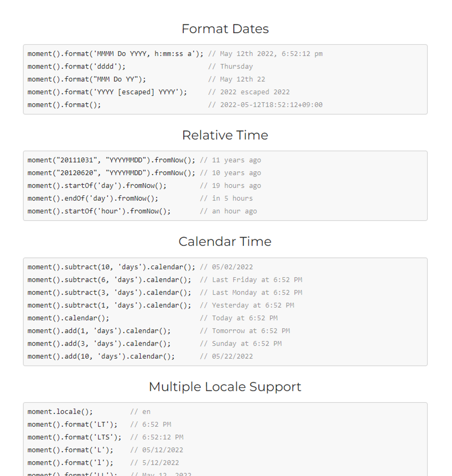The width and height of the screenshot is (452, 476).
Task: Click the Format Dates heading
Action: pos(225,29)
